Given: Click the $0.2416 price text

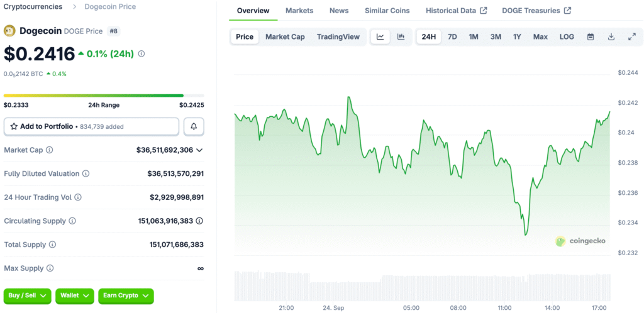Looking at the screenshot, I should [40, 54].
